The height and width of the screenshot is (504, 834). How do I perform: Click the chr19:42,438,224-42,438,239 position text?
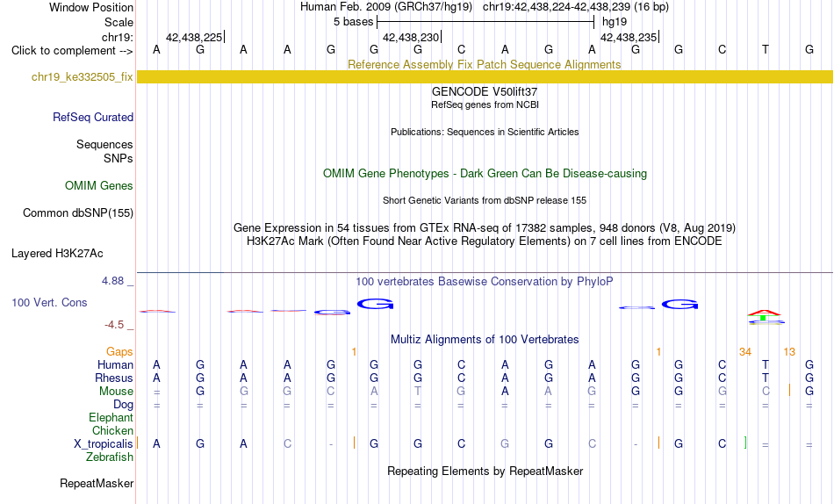pyautogui.click(x=557, y=7)
